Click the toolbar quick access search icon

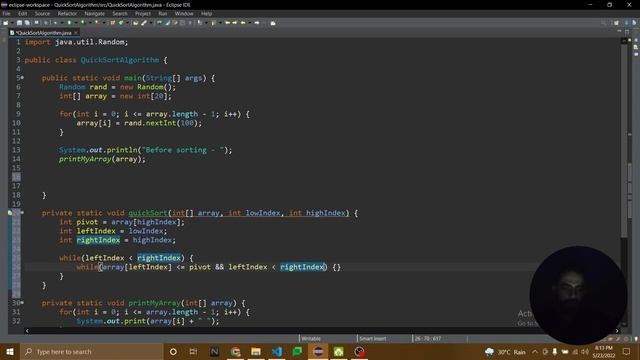604,23
